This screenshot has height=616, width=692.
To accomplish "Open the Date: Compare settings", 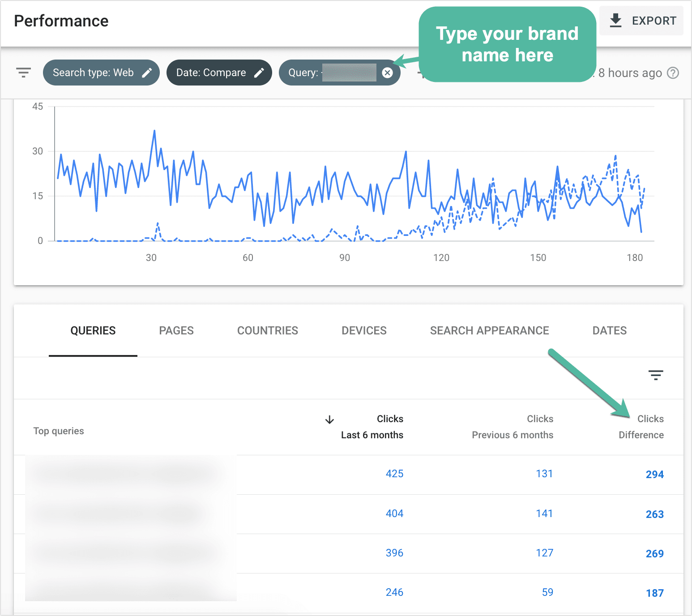I will 210,72.
